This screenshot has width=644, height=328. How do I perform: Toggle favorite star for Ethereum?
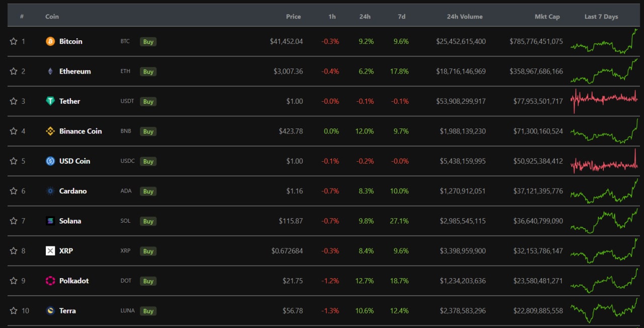[x=14, y=71]
